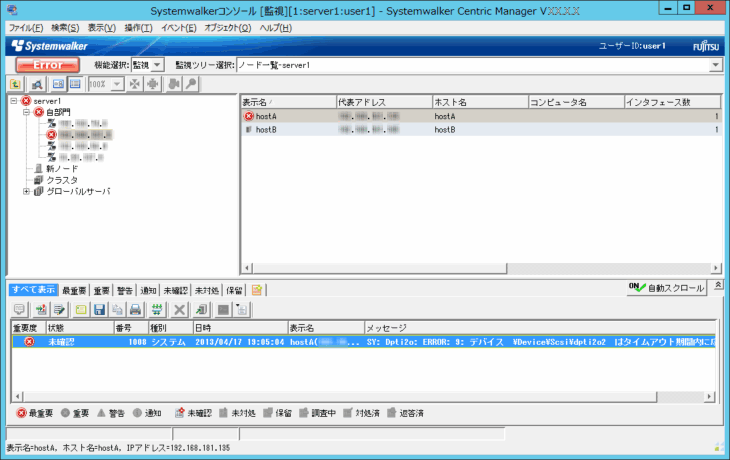Switch to the 重要 event tab
730x460 pixels.
[101, 291]
